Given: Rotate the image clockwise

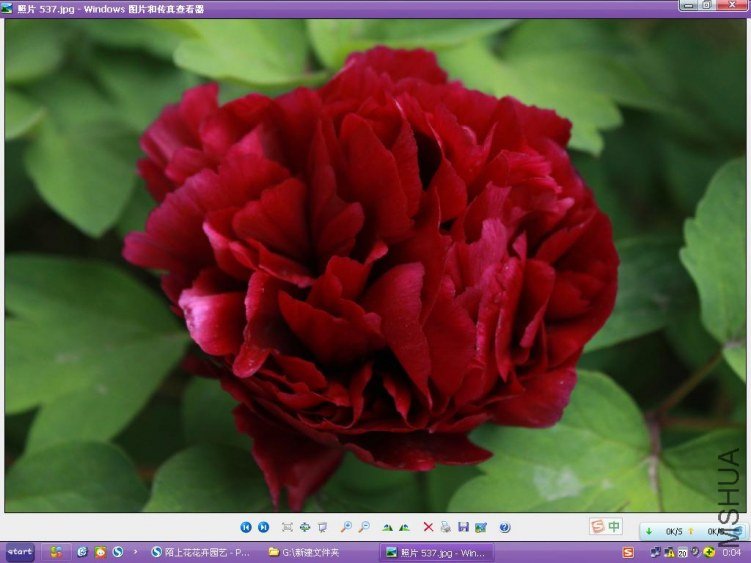Looking at the screenshot, I should click(x=387, y=527).
